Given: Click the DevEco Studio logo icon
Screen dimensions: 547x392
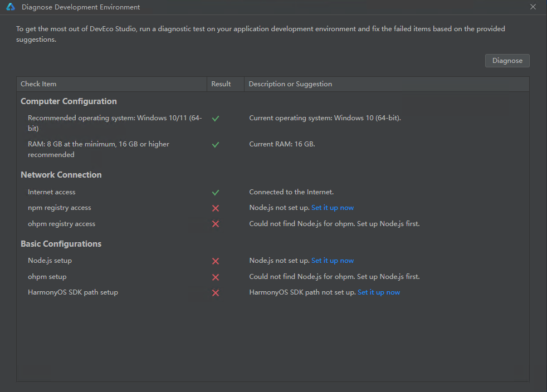Looking at the screenshot, I should coord(11,7).
